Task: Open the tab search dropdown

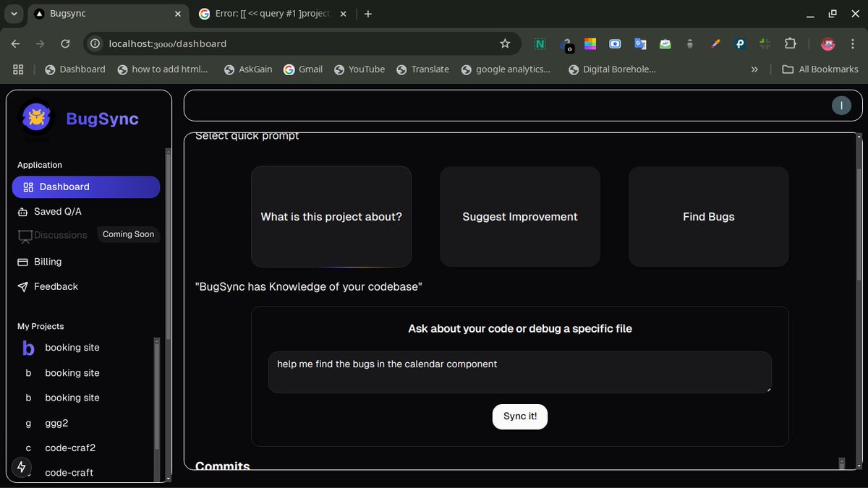Action: click(x=14, y=14)
